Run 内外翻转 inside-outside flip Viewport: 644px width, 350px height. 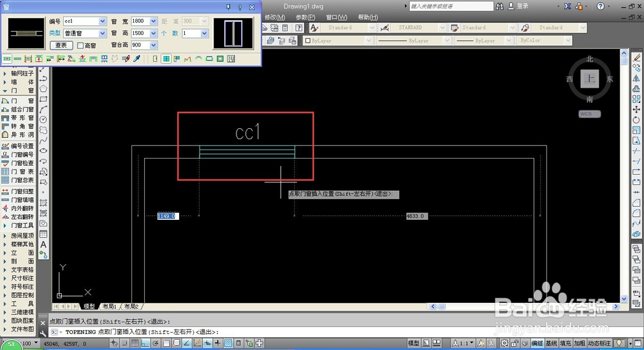click(x=18, y=209)
